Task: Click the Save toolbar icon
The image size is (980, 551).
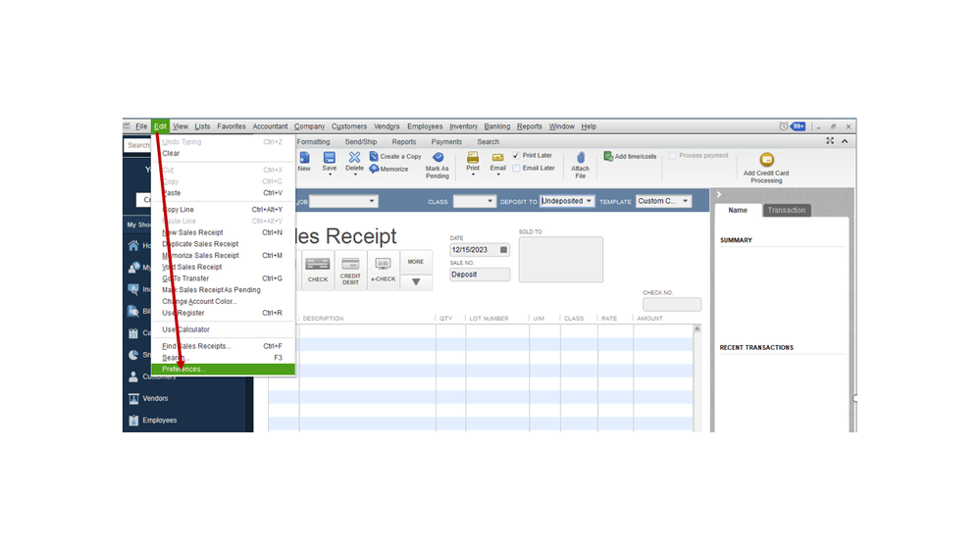Action: click(x=330, y=158)
